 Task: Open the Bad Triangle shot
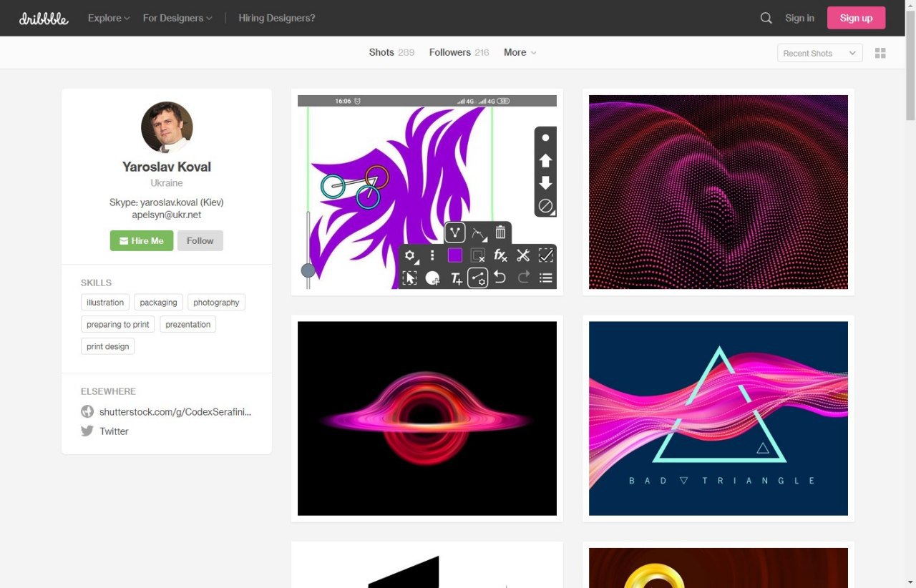pyautogui.click(x=718, y=418)
